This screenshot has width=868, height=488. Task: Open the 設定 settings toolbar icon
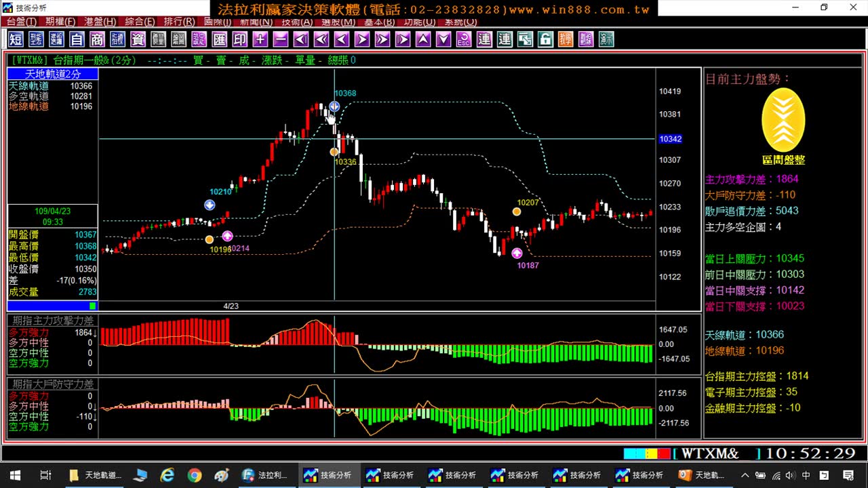pyautogui.click(x=199, y=39)
